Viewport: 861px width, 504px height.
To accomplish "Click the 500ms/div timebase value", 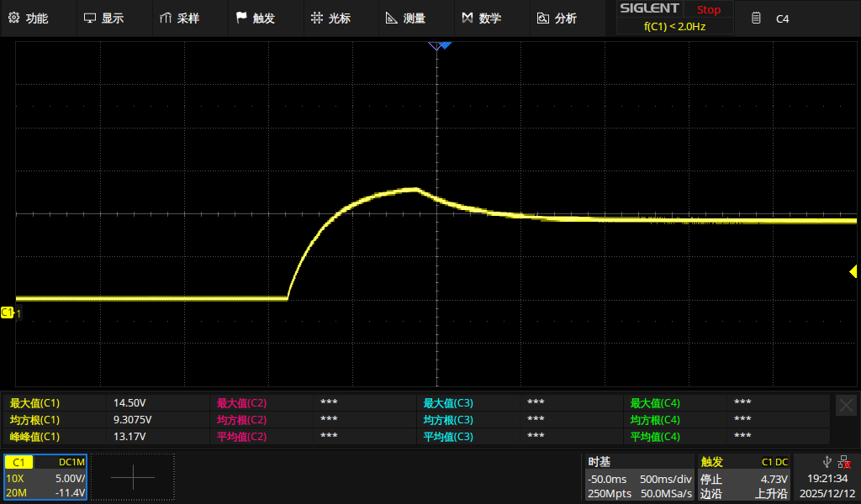I will [666, 480].
